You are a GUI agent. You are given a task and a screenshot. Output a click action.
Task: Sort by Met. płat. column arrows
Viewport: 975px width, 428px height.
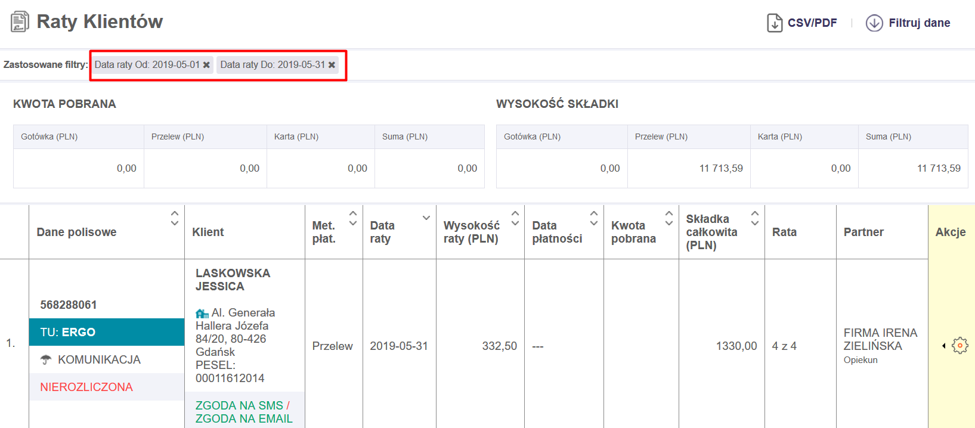[x=352, y=217]
